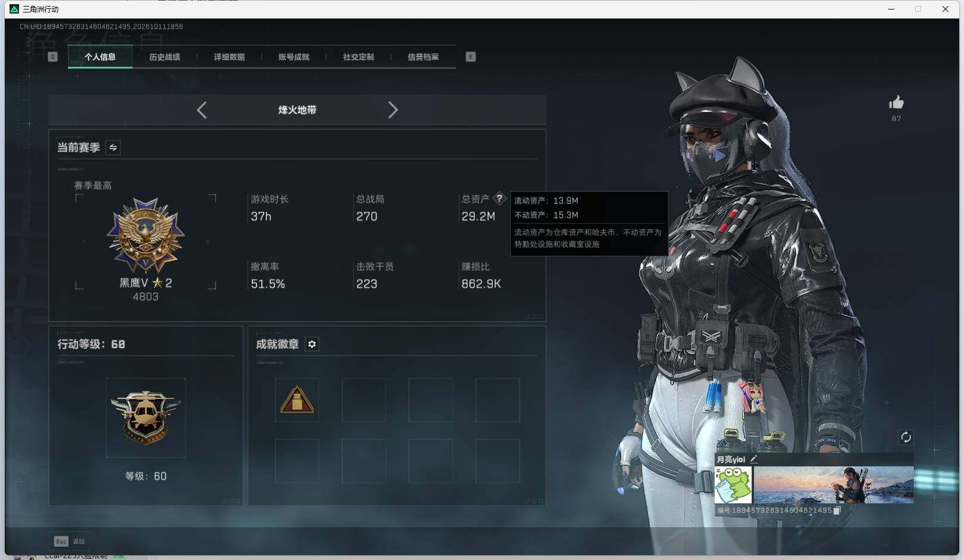Click the 总资产 29.2M value
This screenshot has width=964, height=560.
pos(478,216)
